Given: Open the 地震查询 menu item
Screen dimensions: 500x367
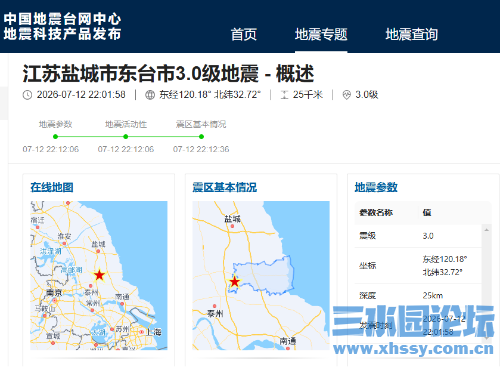Looking at the screenshot, I should coord(412,34).
